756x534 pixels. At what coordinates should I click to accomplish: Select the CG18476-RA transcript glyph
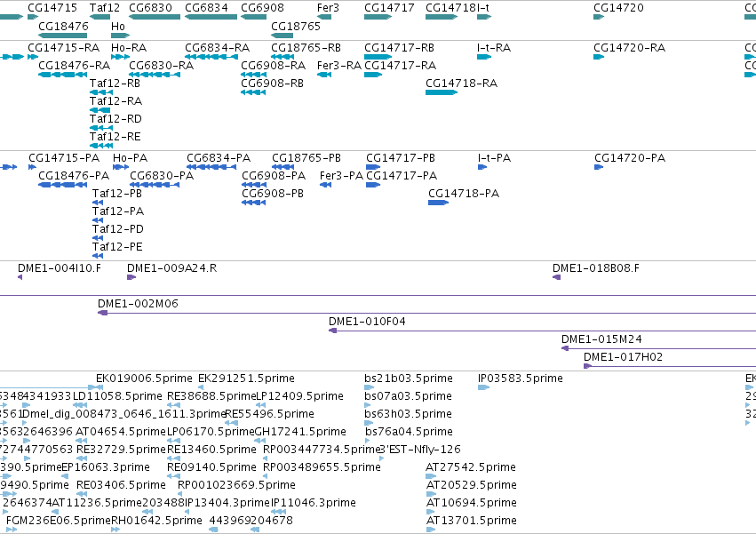(x=63, y=75)
